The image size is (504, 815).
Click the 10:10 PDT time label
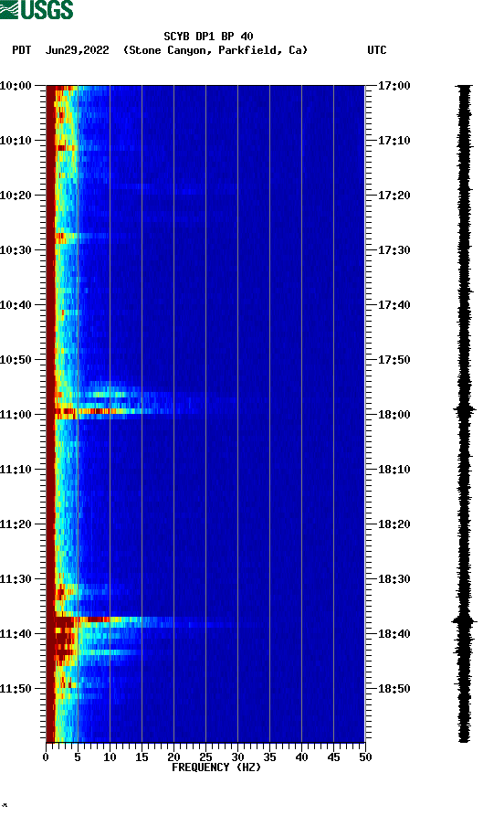point(16,141)
